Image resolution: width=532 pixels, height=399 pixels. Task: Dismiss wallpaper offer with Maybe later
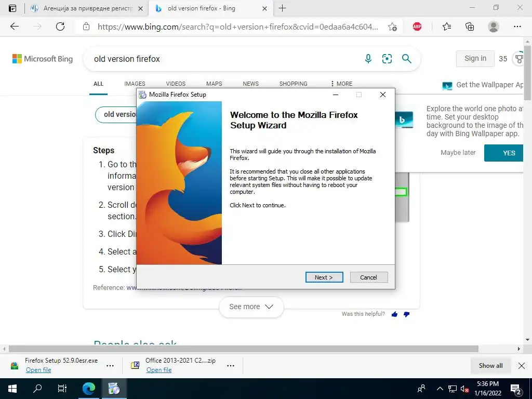click(x=458, y=153)
